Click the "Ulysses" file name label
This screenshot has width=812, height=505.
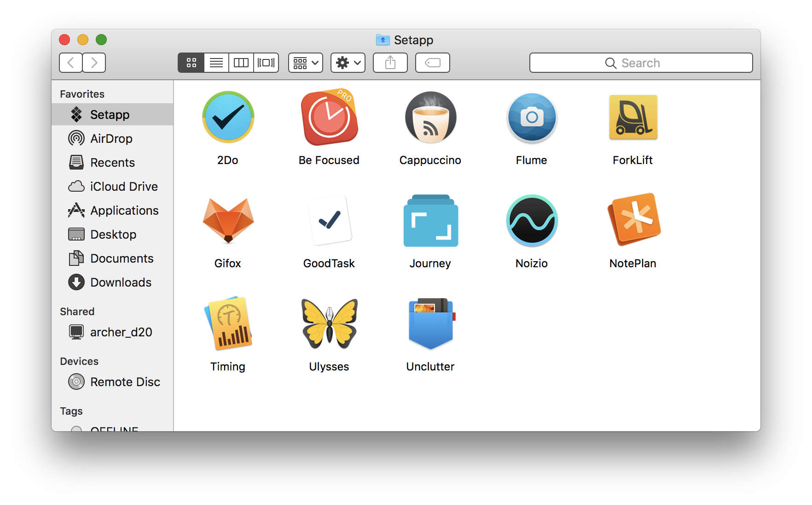click(329, 366)
